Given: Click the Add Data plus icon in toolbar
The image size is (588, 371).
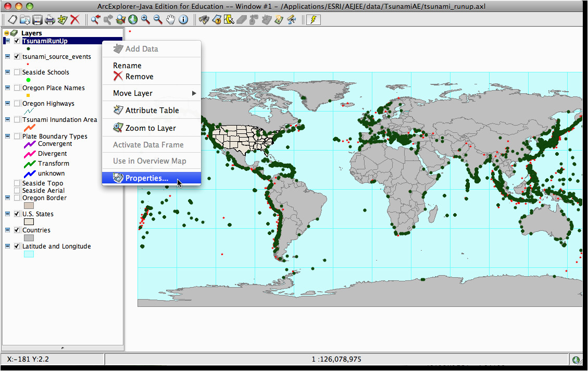Looking at the screenshot, I should 62,19.
